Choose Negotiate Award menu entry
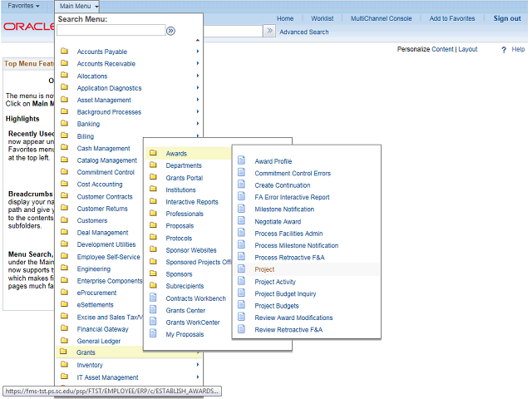This screenshot has width=532, height=399. 278,222
